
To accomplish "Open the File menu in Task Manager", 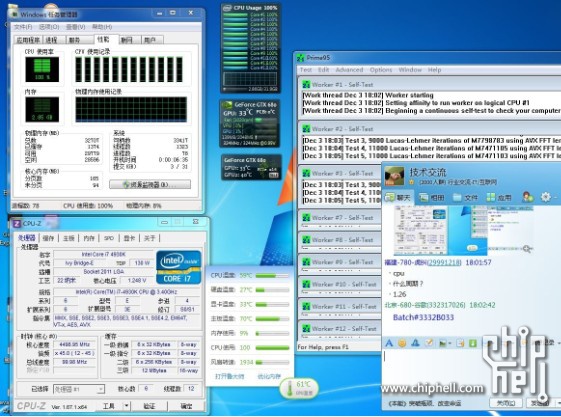I will 23,27.
